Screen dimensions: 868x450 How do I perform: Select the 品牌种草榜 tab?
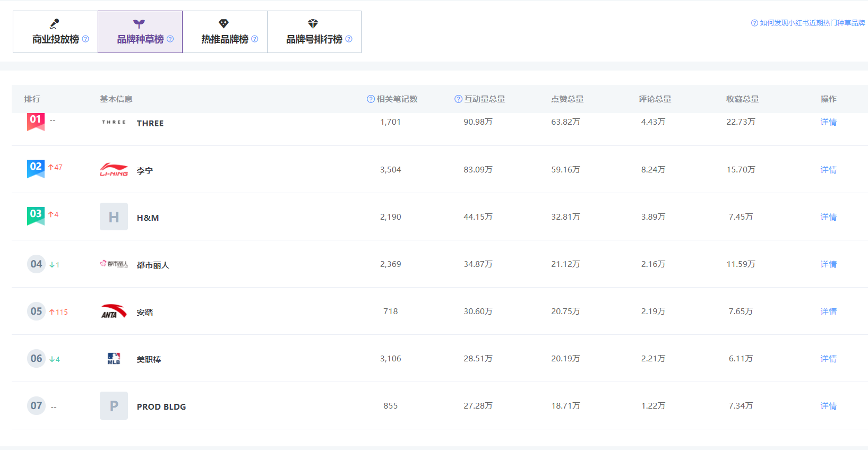pyautogui.click(x=140, y=32)
